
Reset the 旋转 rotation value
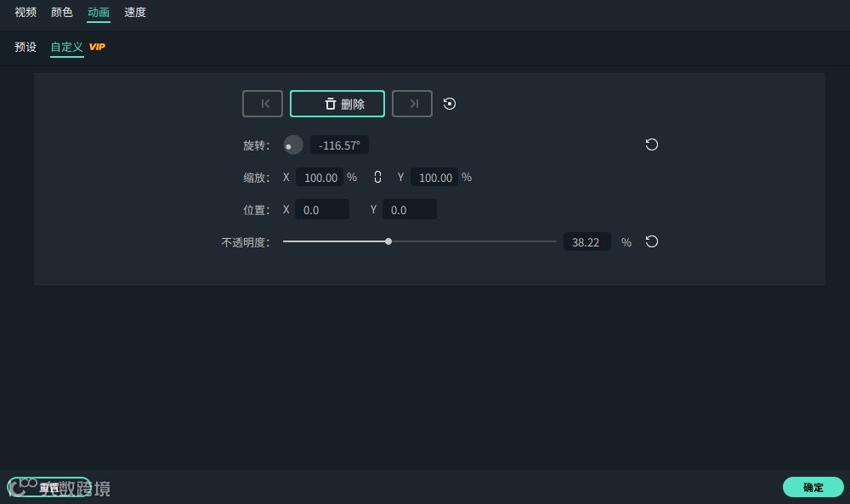pyautogui.click(x=652, y=144)
